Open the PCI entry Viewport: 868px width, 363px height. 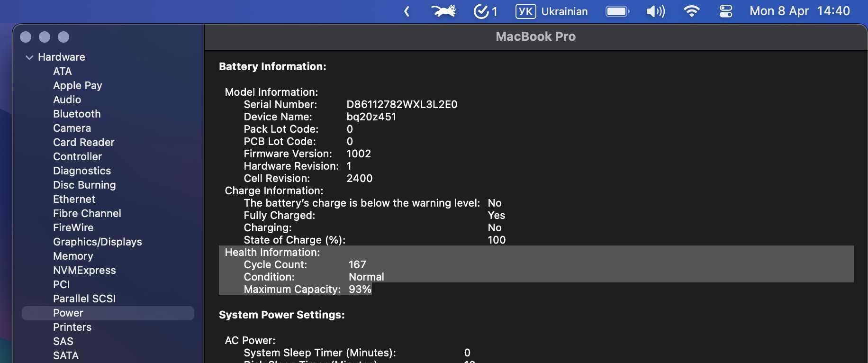point(61,284)
